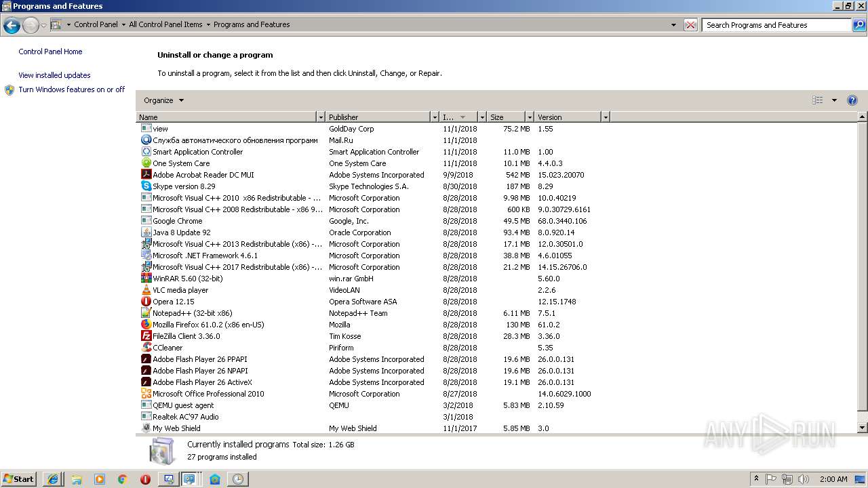This screenshot has width=868, height=488.
Task: Click the list vertical scrollbar thumb
Action: click(863, 266)
